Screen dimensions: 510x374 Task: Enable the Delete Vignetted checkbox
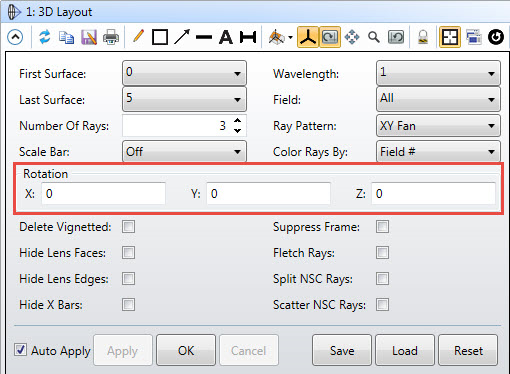[128, 227]
